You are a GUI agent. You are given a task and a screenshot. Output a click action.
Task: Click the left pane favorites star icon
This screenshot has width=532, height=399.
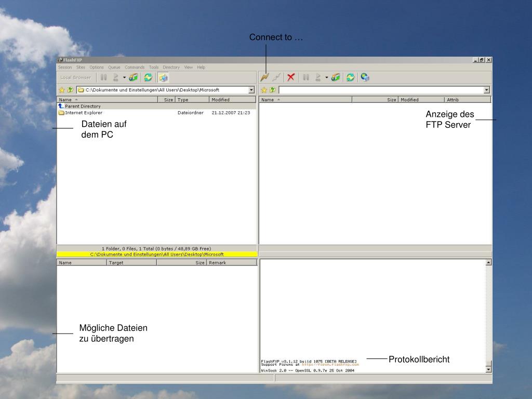(x=62, y=90)
